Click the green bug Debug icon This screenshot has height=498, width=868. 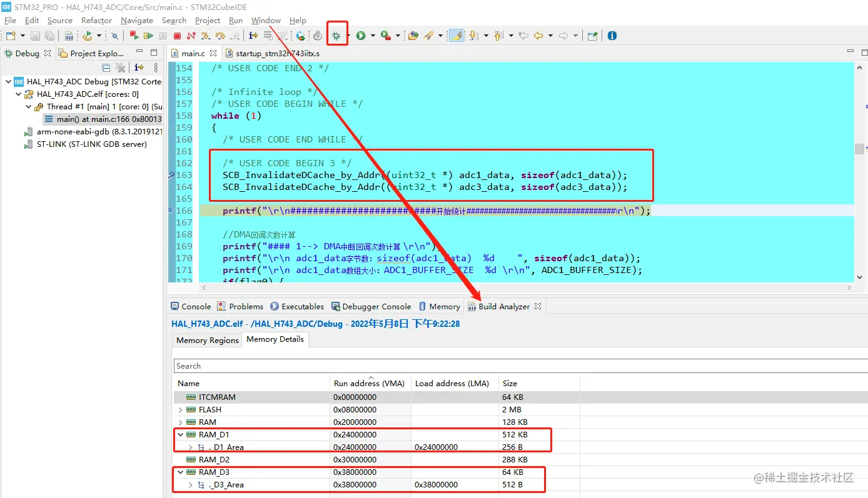pos(336,36)
